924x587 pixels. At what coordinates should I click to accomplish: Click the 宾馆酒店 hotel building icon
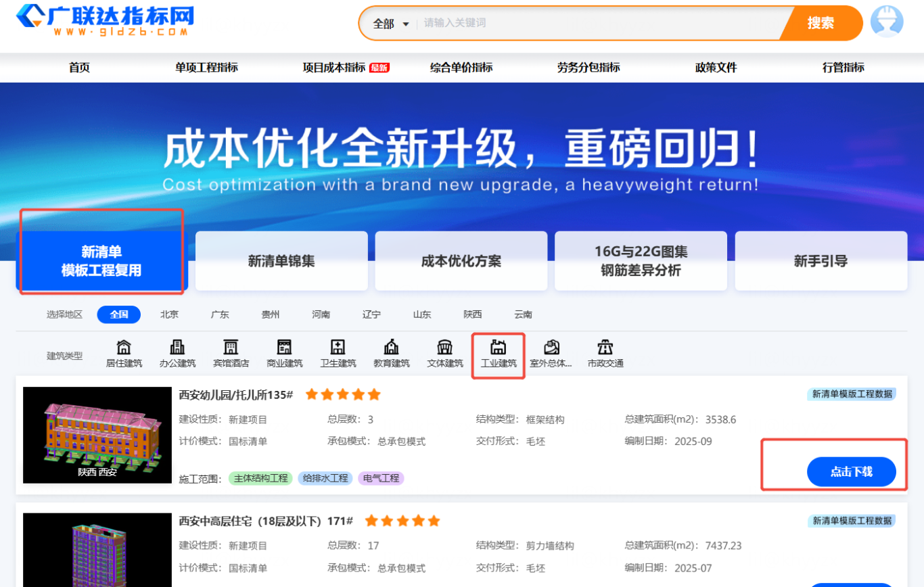230,353
